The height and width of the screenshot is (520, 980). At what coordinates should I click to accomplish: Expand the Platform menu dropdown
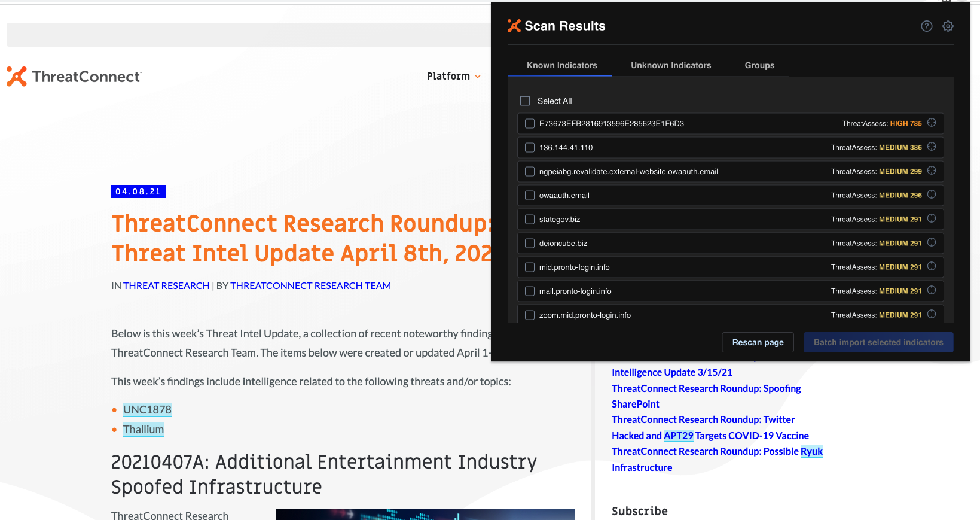pyautogui.click(x=454, y=76)
